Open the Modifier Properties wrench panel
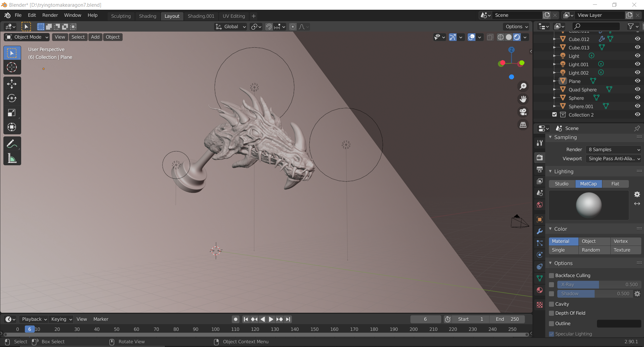Screen dimensions: 644x347 click(540, 231)
